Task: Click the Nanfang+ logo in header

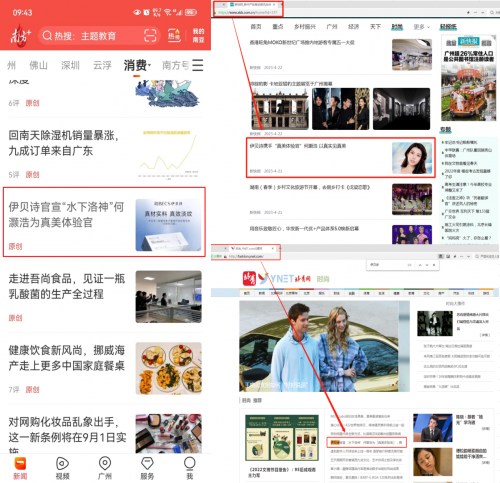Action: coord(20,35)
